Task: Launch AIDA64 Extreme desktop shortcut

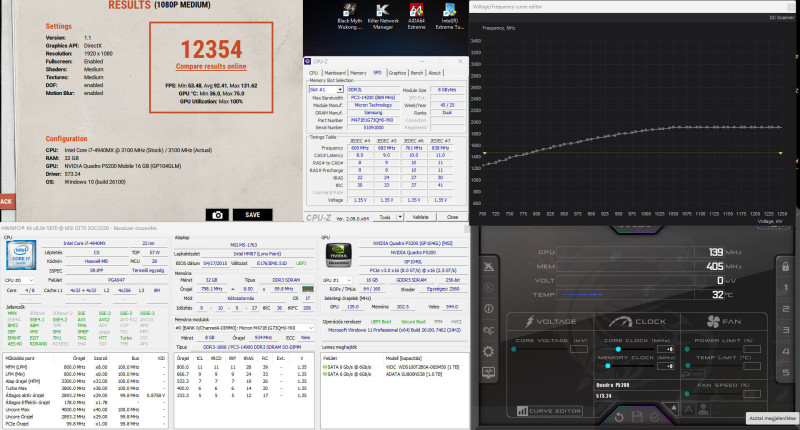Action: [416, 17]
